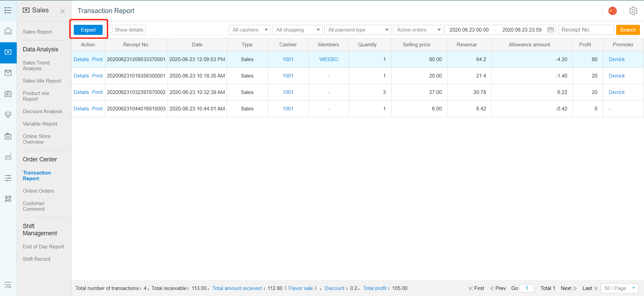Go to Prev page in pagination
The height and width of the screenshot is (296, 644).
pyautogui.click(x=498, y=288)
